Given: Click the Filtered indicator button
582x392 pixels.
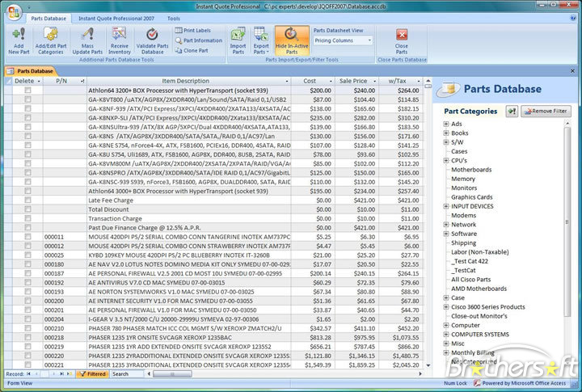Looking at the screenshot, I should tap(93, 373).
